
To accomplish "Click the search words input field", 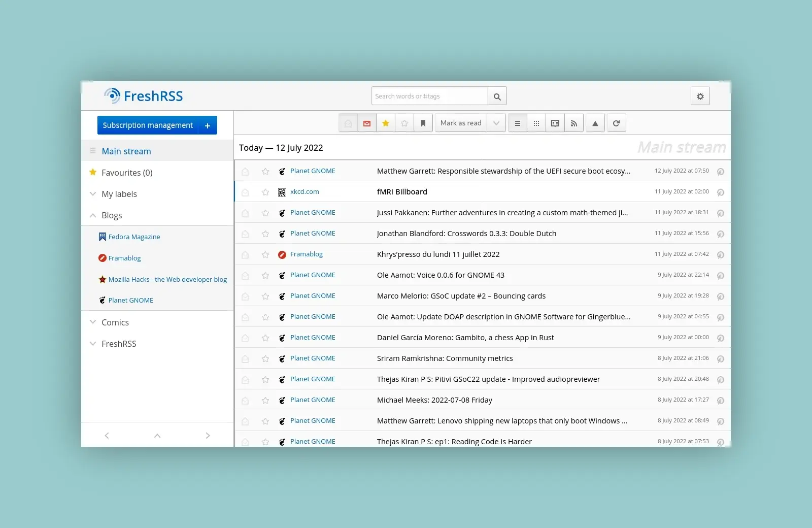I will coord(429,96).
